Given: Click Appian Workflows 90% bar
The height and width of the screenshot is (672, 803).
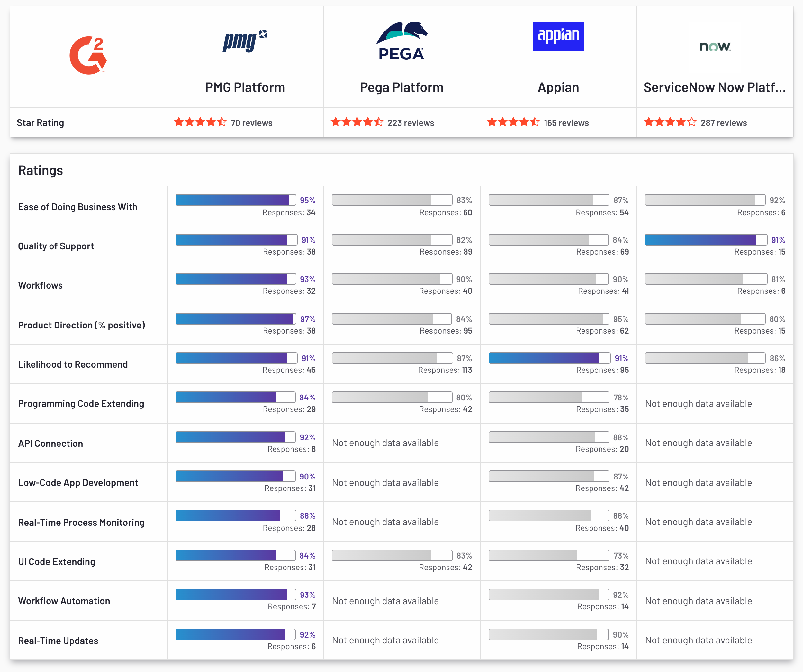Looking at the screenshot, I should pyautogui.click(x=548, y=279).
